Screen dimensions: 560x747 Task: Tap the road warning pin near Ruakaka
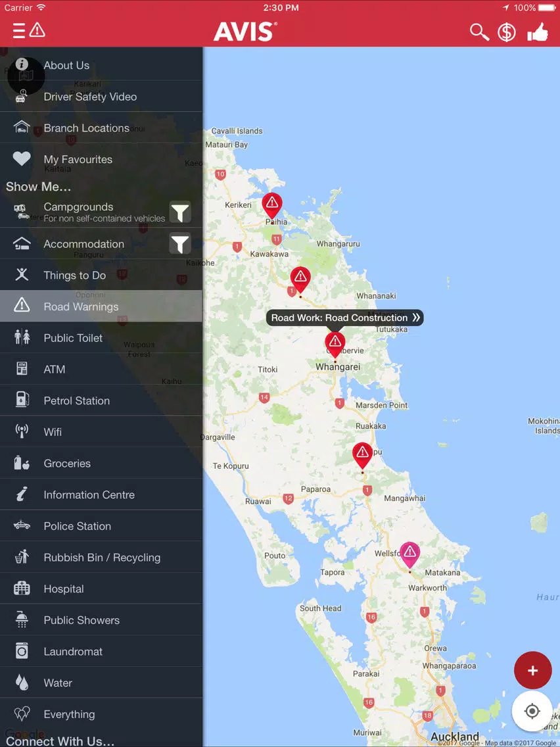click(362, 456)
